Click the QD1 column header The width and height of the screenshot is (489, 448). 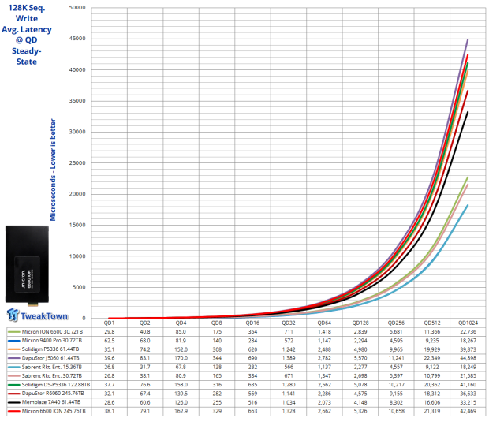(x=109, y=323)
